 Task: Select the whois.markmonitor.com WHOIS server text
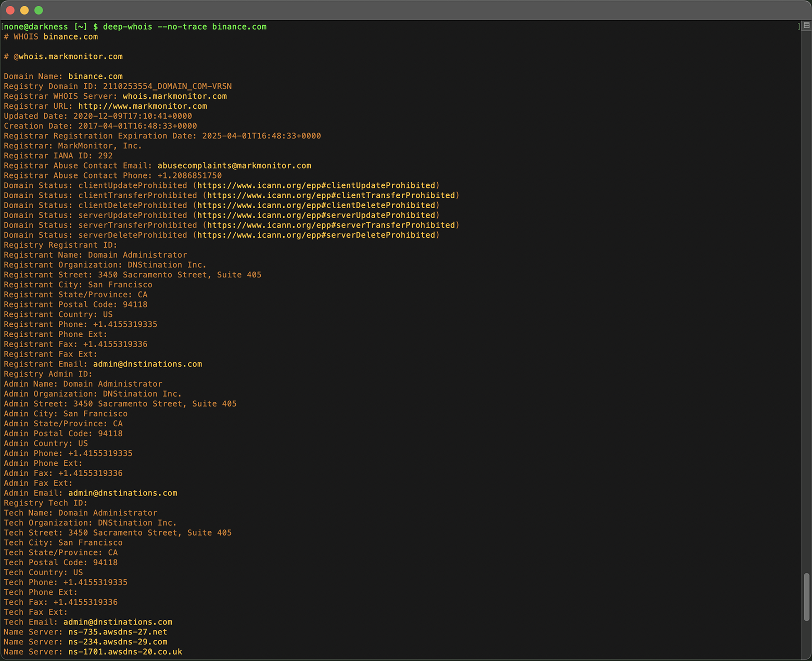(174, 96)
